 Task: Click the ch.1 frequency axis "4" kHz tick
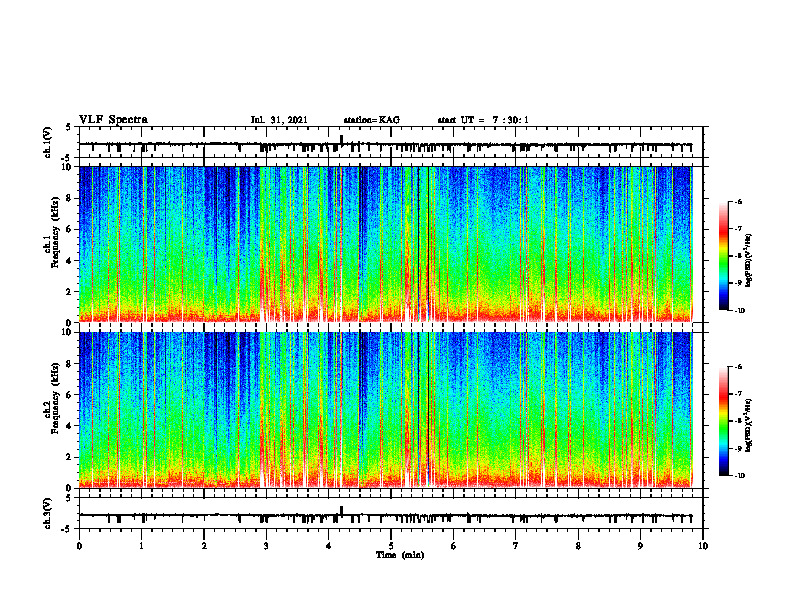[69, 261]
